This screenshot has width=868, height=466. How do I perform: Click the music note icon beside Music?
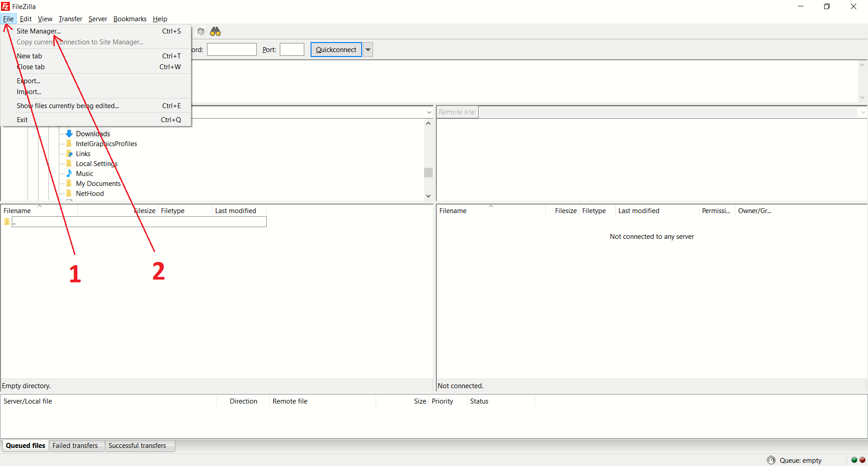69,173
